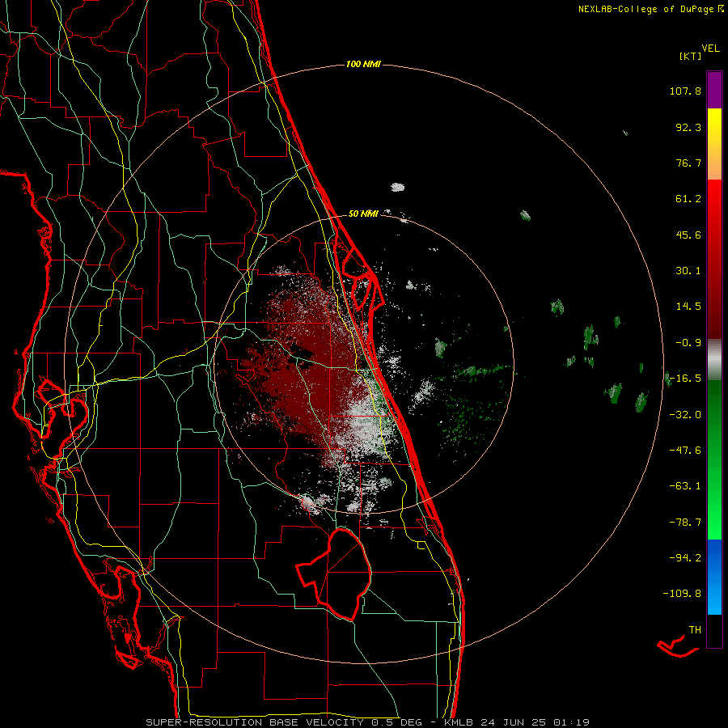Select the 45.6 velocity scale value

(x=688, y=235)
